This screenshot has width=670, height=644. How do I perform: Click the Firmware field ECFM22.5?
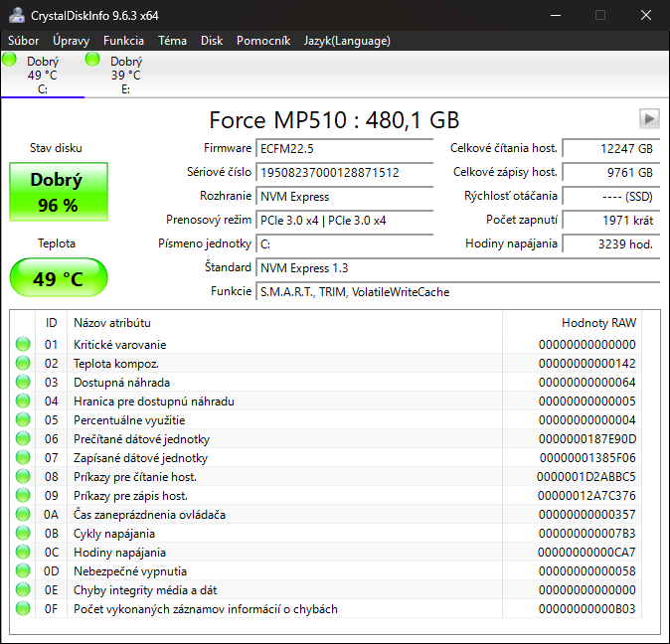(x=344, y=149)
